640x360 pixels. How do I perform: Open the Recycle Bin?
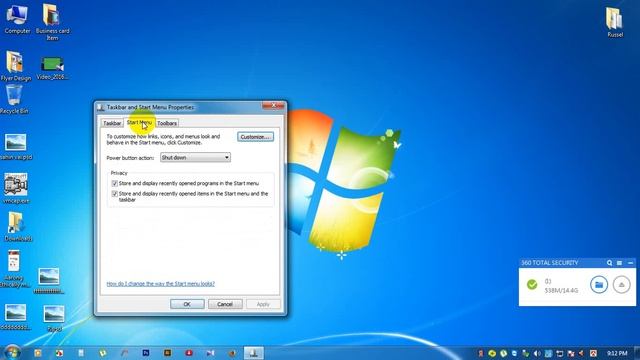click(x=14, y=99)
